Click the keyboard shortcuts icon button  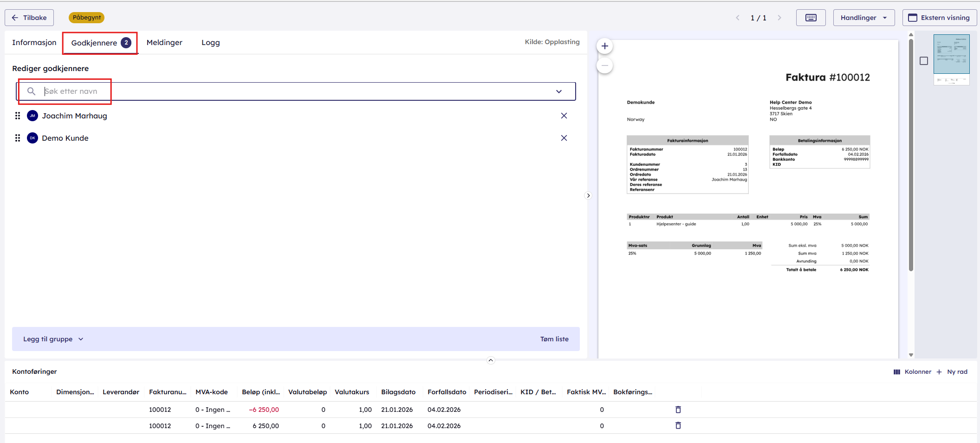click(811, 18)
